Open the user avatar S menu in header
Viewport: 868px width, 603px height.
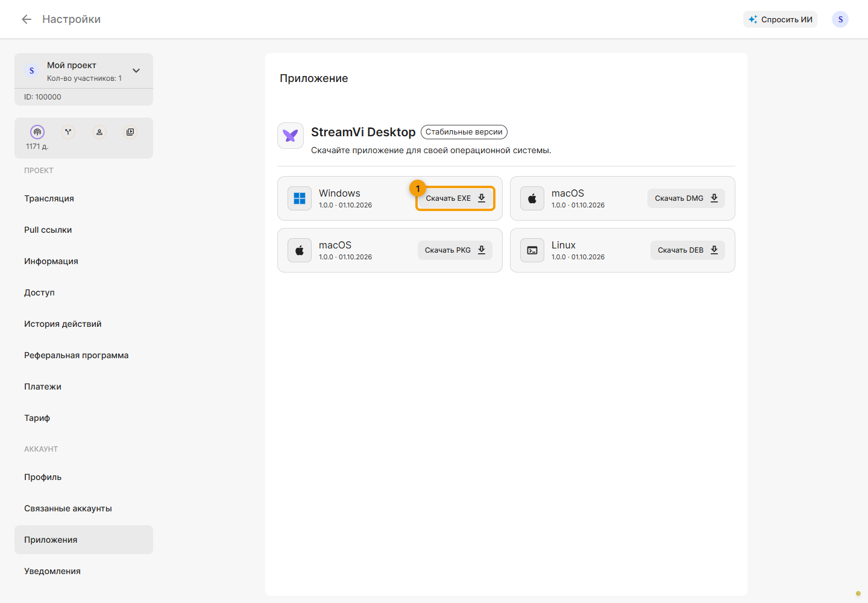click(x=840, y=19)
